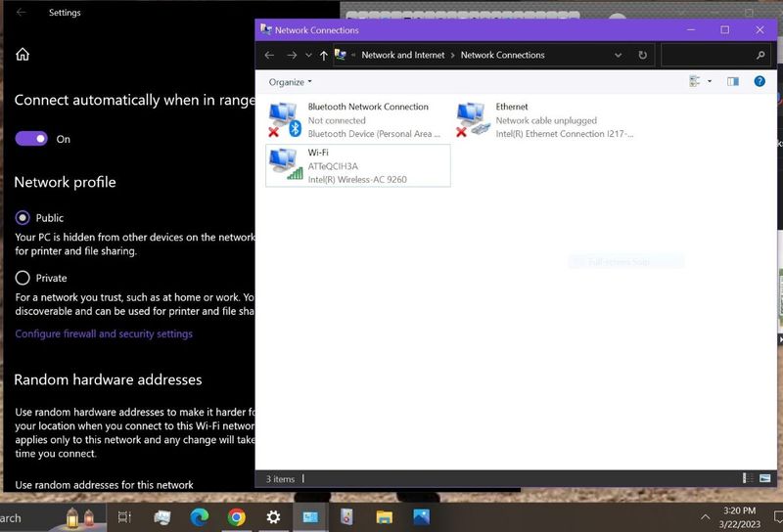Screen dimensions: 783x532
Task: Select the Public network profile
Action: point(23,218)
